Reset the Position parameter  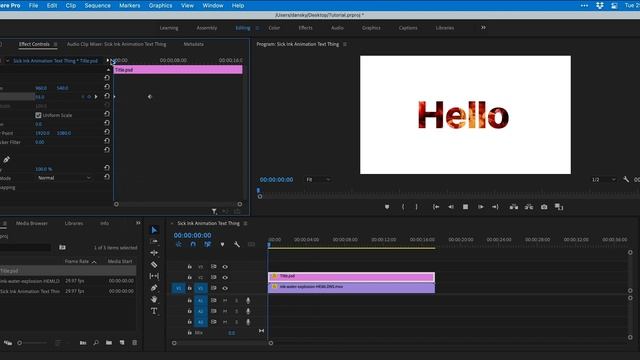click(107, 87)
